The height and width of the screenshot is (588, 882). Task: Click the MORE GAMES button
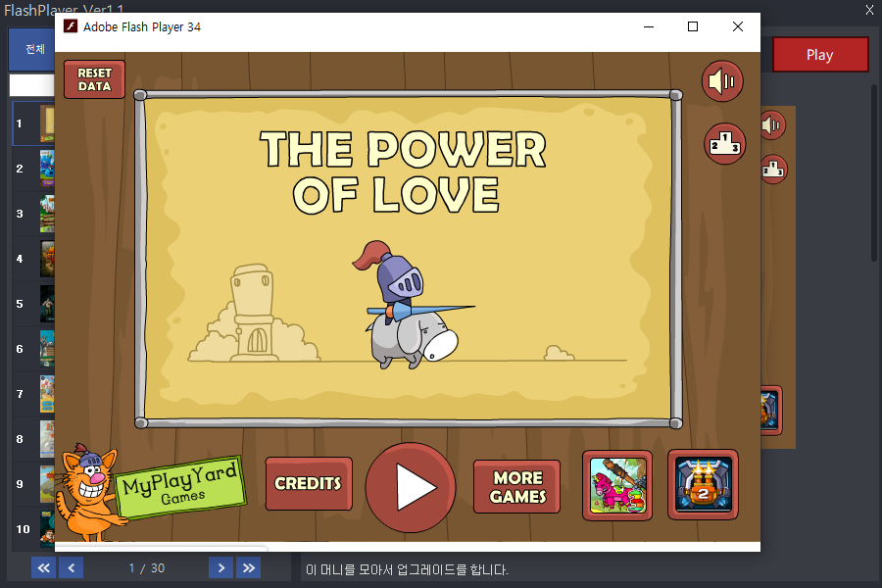[516, 487]
